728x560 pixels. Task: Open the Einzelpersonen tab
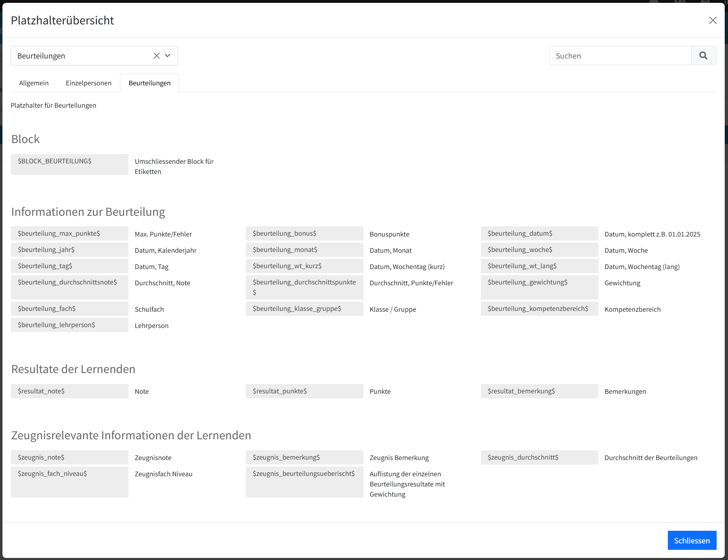pos(89,83)
